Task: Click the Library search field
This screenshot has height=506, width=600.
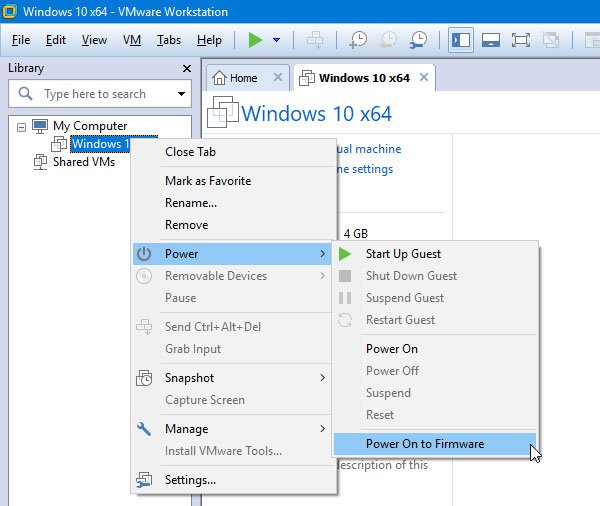Action: pyautogui.click(x=100, y=94)
